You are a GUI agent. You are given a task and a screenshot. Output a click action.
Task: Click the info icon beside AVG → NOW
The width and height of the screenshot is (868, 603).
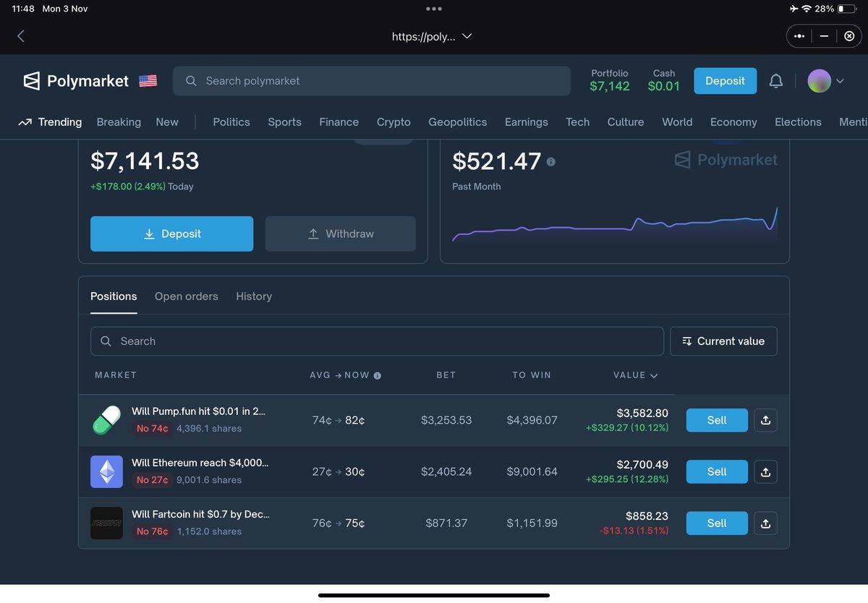point(377,375)
